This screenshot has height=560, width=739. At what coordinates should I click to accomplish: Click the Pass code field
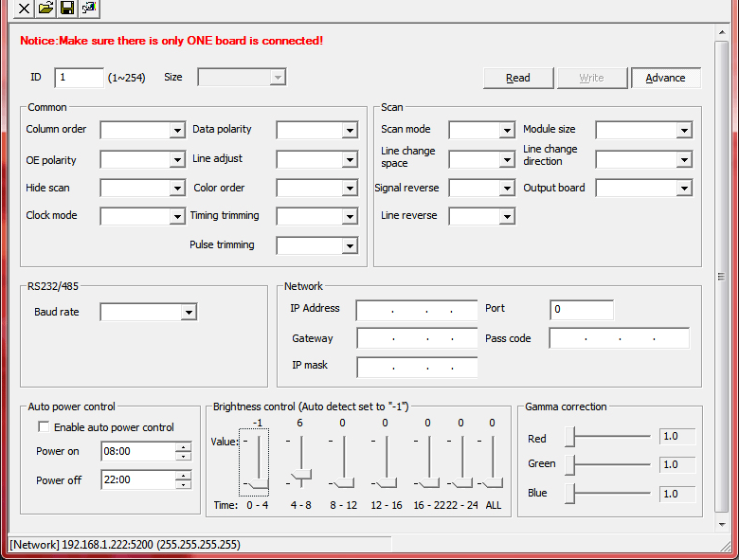[x=620, y=338]
